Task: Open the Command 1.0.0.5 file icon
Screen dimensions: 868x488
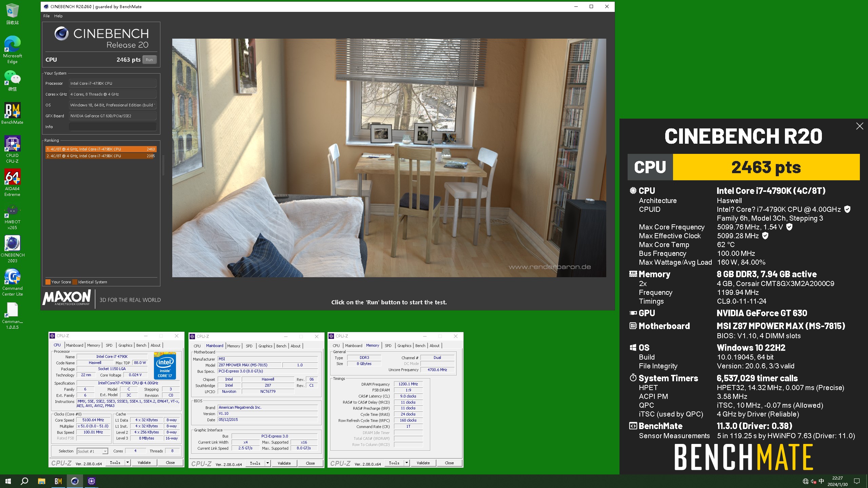Action: coord(12,316)
